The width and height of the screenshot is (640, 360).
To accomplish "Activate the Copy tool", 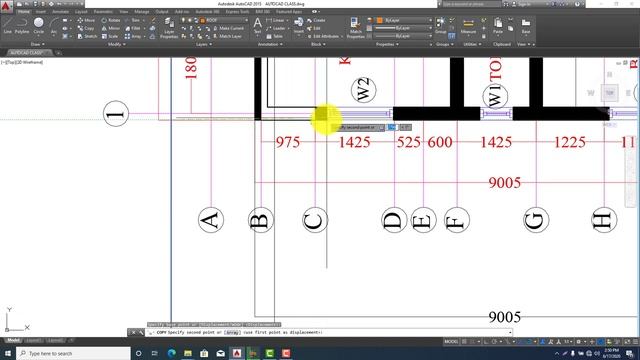I will [86, 28].
